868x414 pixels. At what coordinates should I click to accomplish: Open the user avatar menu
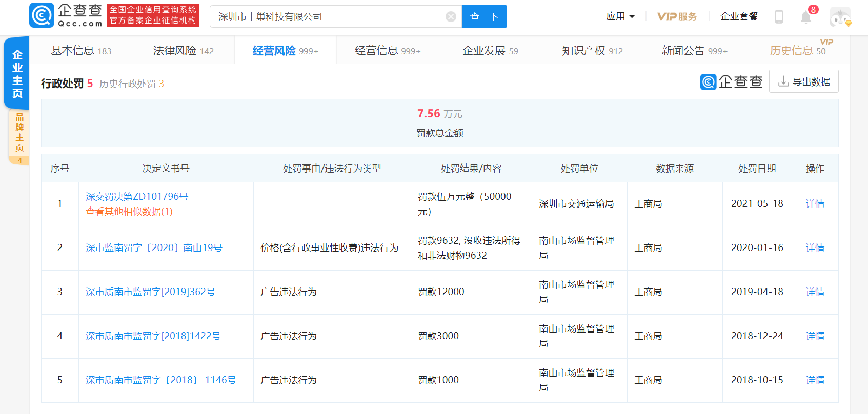pos(840,17)
